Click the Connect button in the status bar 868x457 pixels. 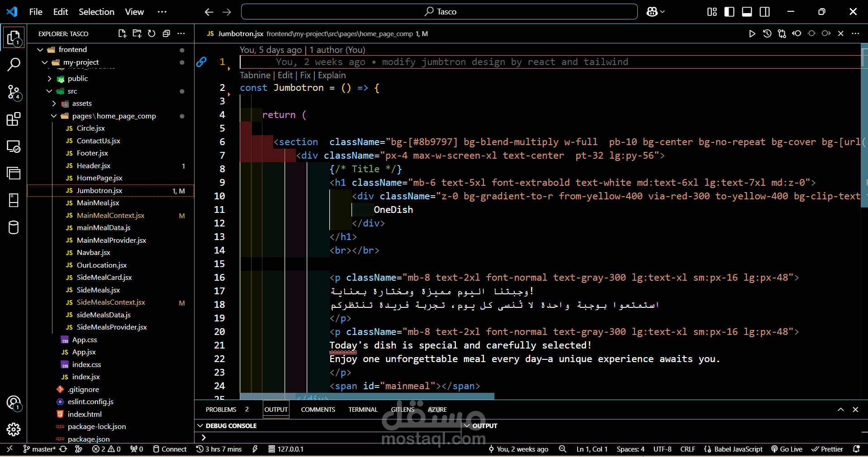pyautogui.click(x=170, y=449)
